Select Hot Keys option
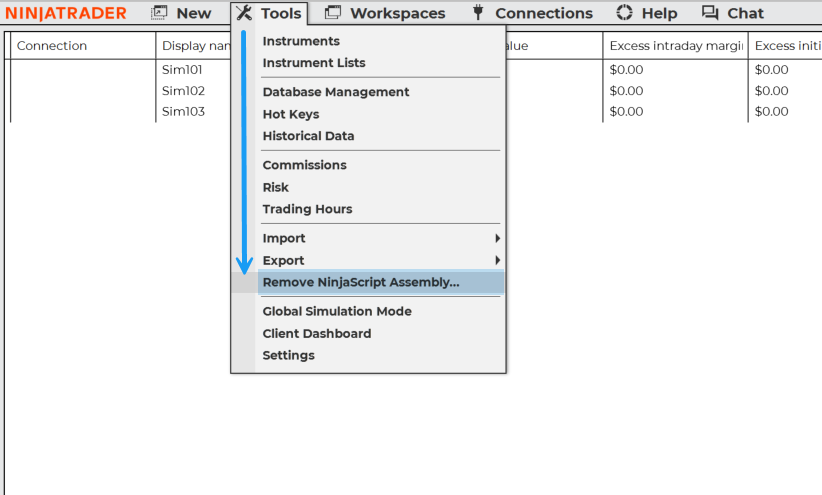 click(291, 114)
